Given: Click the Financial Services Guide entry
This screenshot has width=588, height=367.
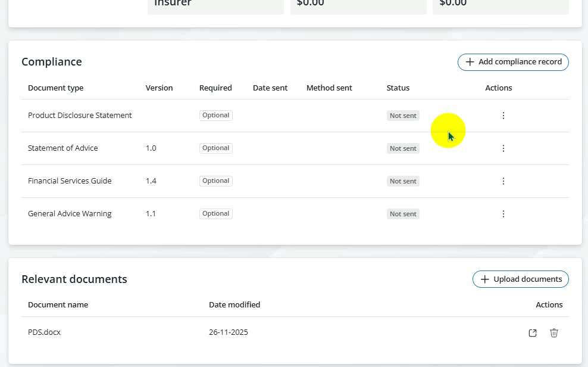Looking at the screenshot, I should click(70, 181).
